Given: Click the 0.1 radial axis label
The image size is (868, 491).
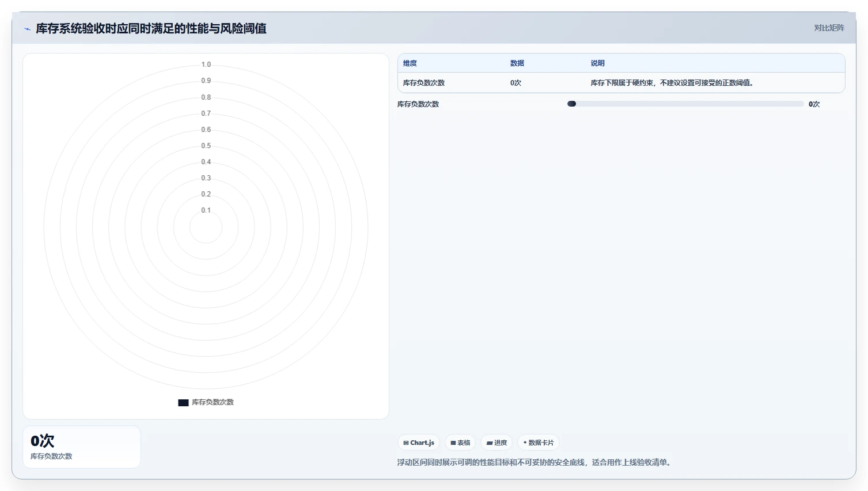Looking at the screenshot, I should tap(206, 210).
